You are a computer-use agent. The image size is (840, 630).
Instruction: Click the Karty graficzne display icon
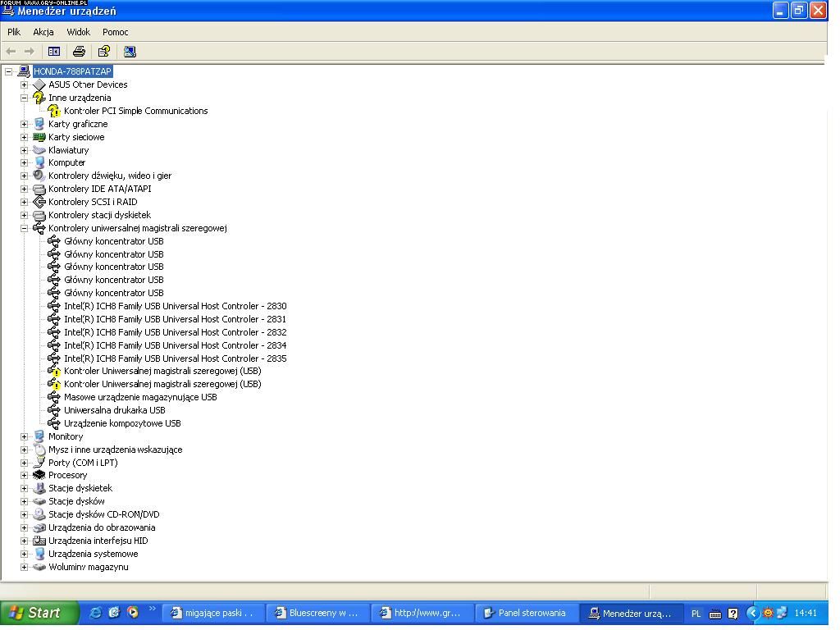(39, 124)
